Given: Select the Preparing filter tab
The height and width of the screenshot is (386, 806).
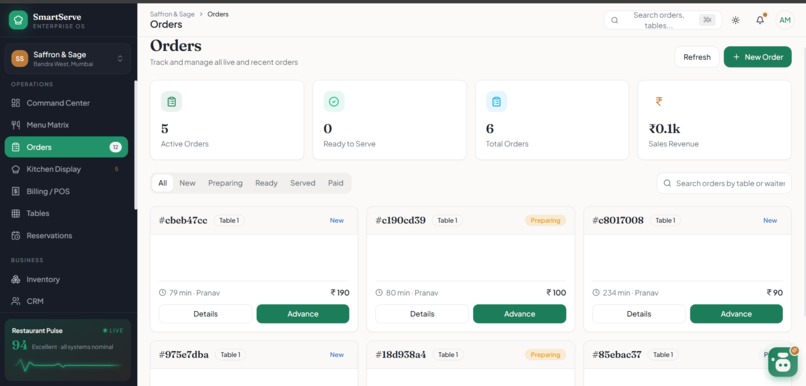Looking at the screenshot, I should click(x=225, y=183).
